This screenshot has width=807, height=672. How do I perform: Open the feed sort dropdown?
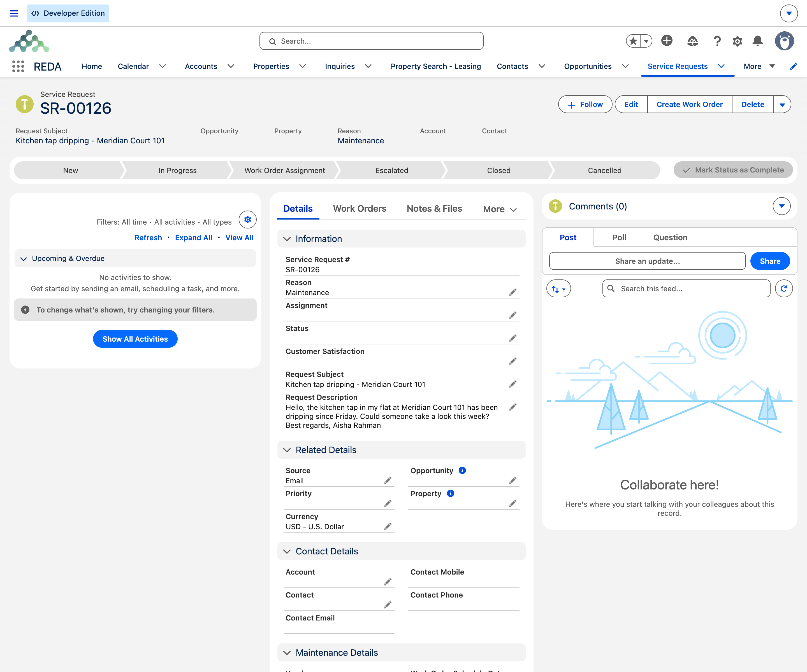pyautogui.click(x=558, y=288)
